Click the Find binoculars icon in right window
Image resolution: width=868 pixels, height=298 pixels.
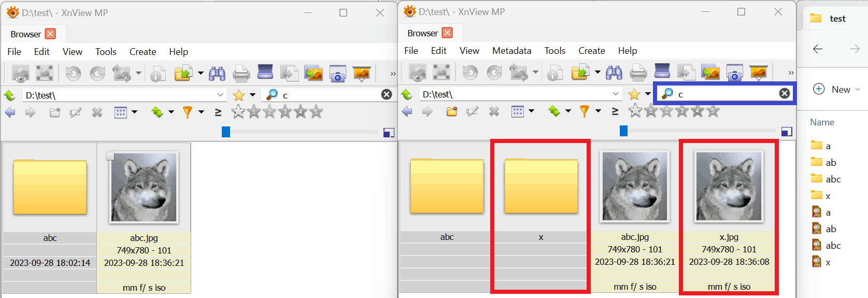pyautogui.click(x=614, y=73)
